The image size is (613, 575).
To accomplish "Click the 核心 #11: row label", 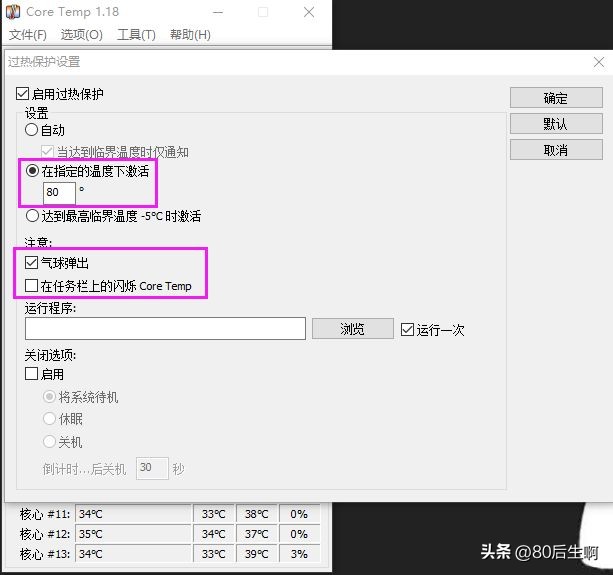I will click(45, 514).
